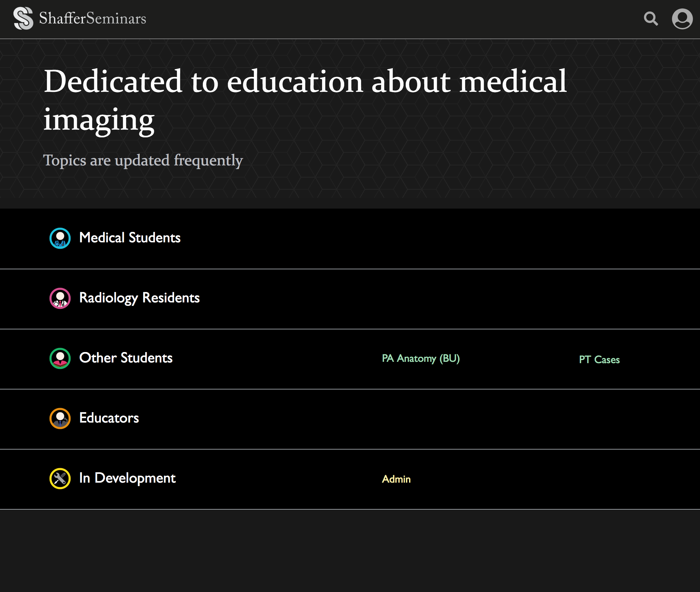Open the PA Anatomy (BU) link
The height and width of the screenshot is (592, 700).
(421, 358)
